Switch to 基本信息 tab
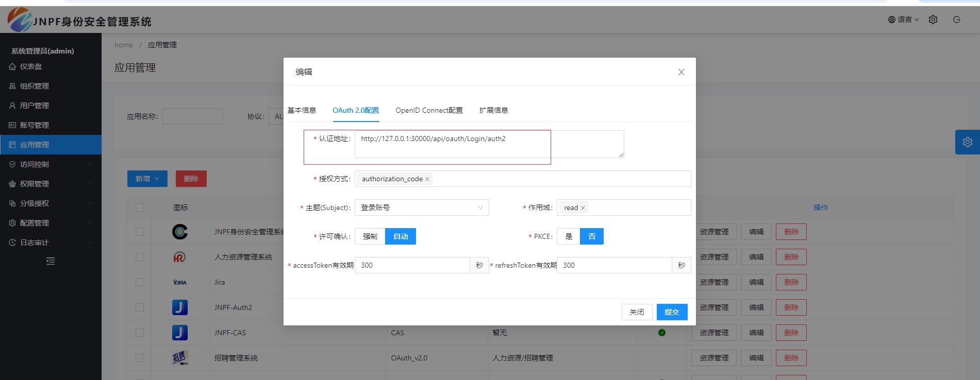 coord(302,110)
